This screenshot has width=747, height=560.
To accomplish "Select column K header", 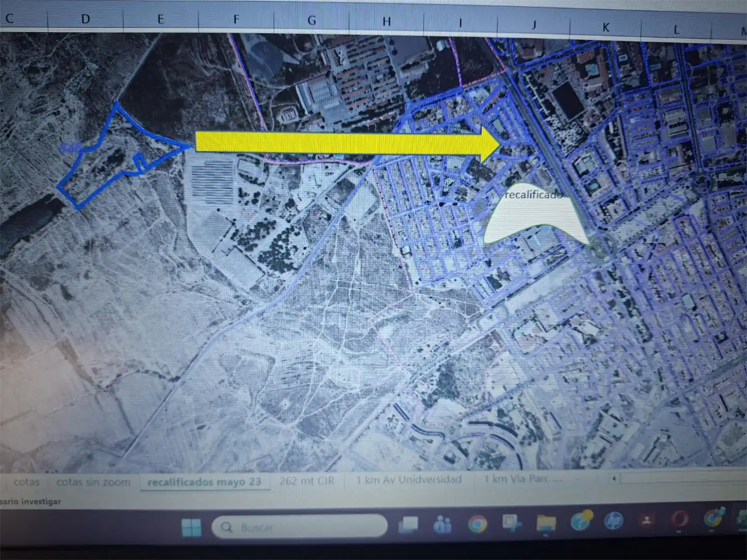I will [605, 27].
